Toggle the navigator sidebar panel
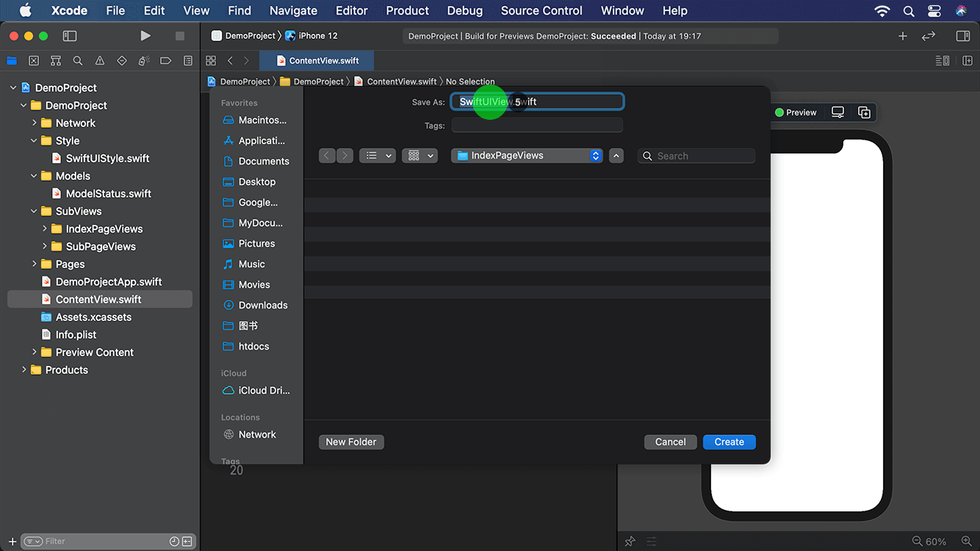 70,36
